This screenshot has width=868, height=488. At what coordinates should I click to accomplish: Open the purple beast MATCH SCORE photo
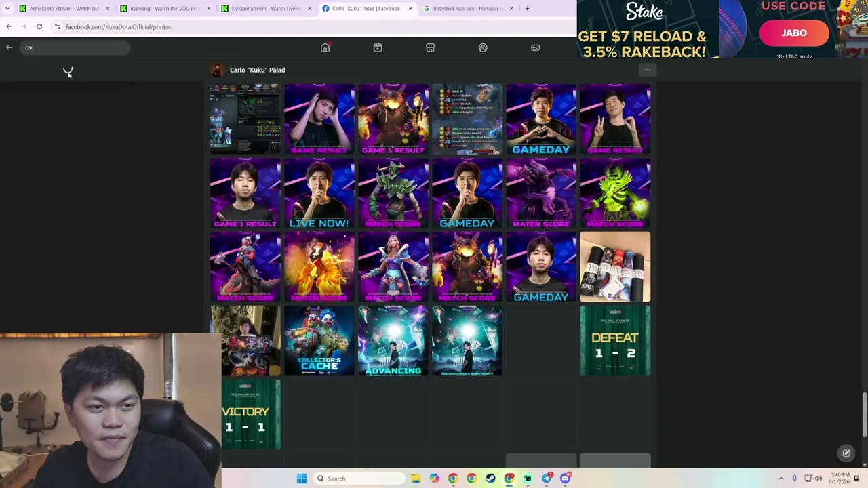pyautogui.click(x=541, y=193)
